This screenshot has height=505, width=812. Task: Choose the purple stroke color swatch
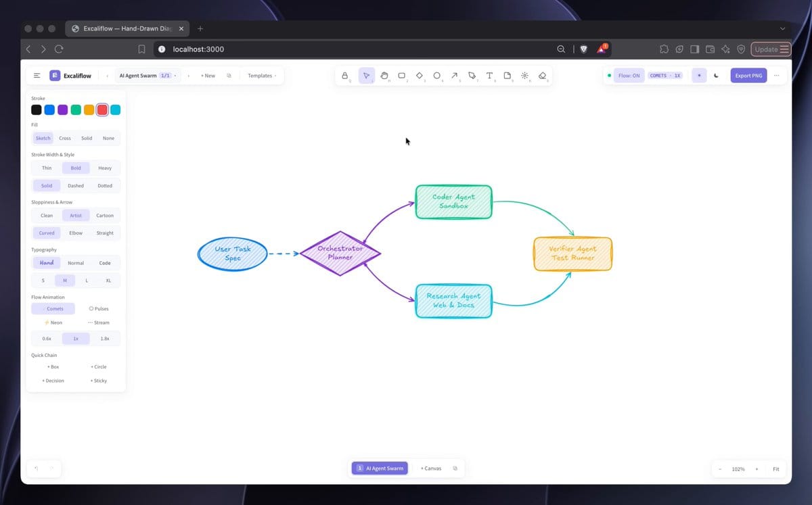tap(63, 110)
